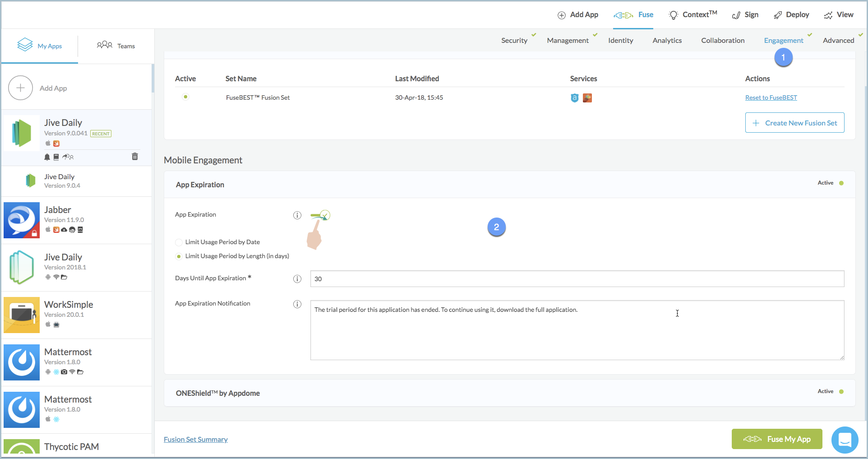Click the Teams people icon
Screen dimensions: 868x459
click(x=105, y=45)
